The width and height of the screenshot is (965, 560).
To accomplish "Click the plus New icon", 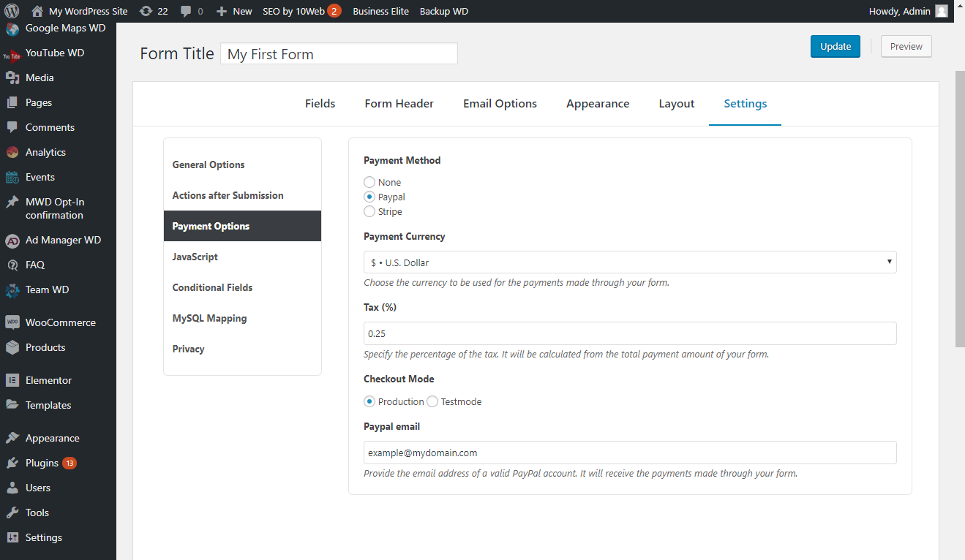I will tap(222, 11).
